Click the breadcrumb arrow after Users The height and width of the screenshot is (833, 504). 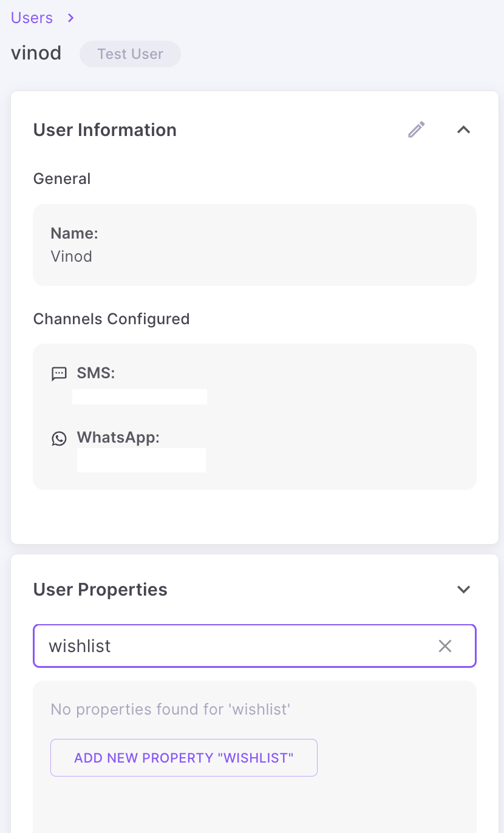(71, 18)
